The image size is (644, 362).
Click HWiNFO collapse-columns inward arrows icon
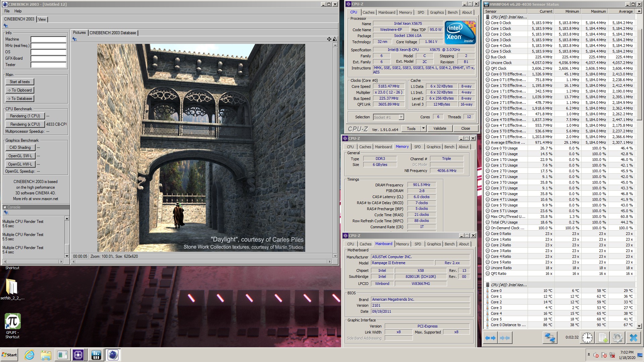click(x=505, y=338)
